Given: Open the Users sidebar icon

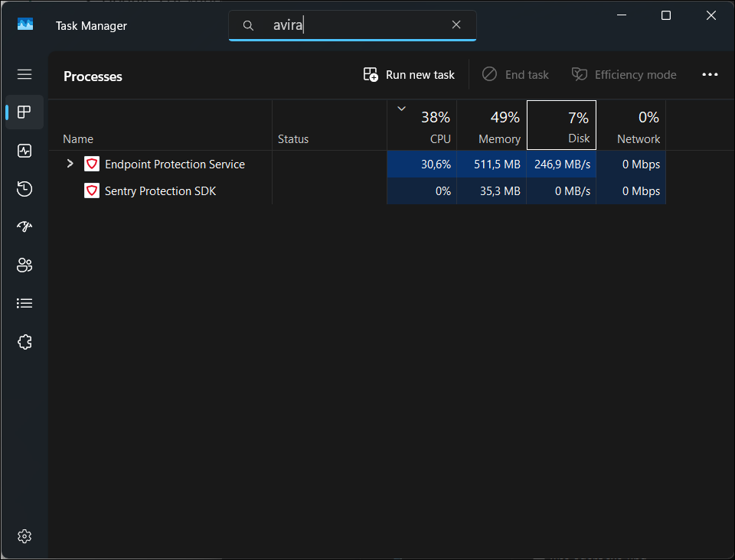Looking at the screenshot, I should tap(24, 265).
